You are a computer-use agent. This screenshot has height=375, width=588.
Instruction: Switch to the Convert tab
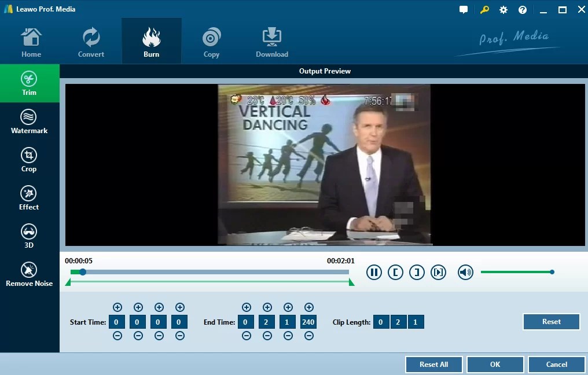[91, 41]
